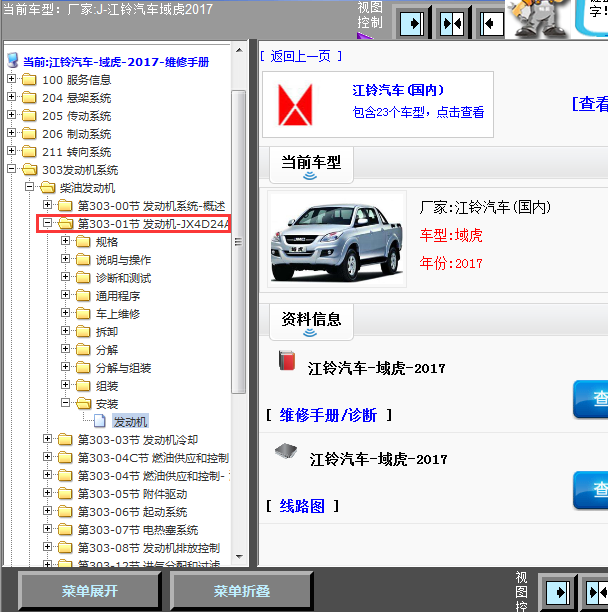This screenshot has width=608, height=612.
Task: Click the top view-control center-split icon
Action: (452, 24)
